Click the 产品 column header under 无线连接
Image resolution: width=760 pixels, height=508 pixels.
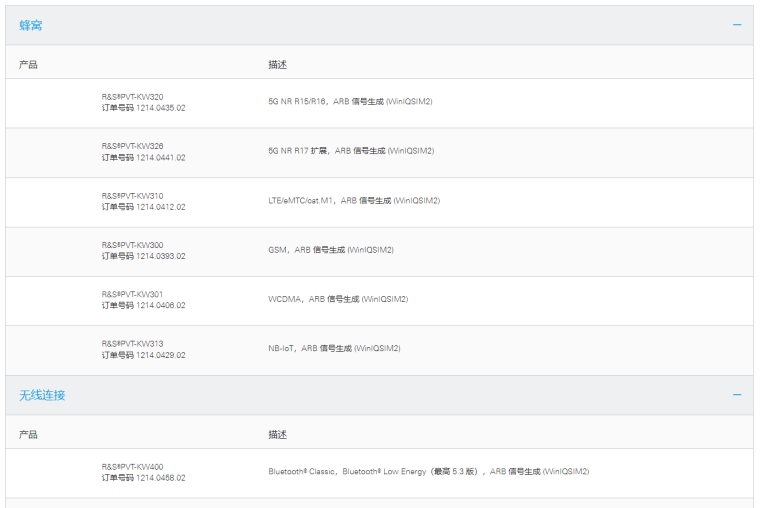(x=29, y=435)
